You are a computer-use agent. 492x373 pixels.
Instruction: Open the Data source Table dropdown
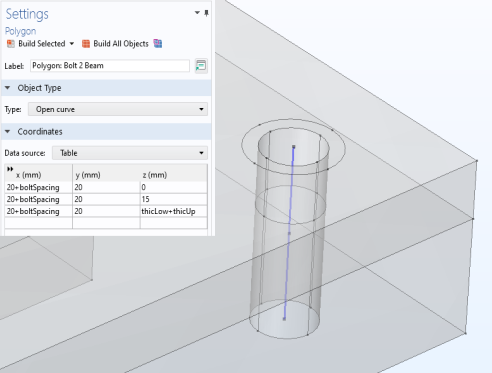click(130, 153)
